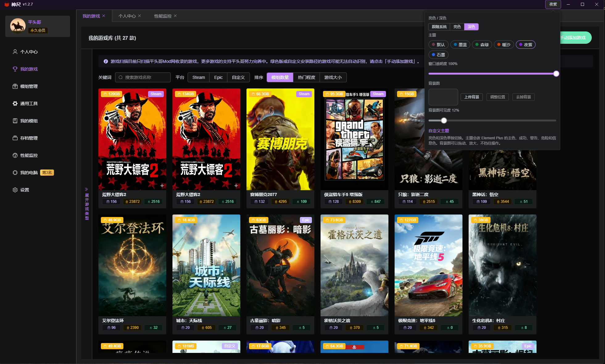Sort games by 游戏大小
This screenshot has height=364, width=605.
coord(333,77)
